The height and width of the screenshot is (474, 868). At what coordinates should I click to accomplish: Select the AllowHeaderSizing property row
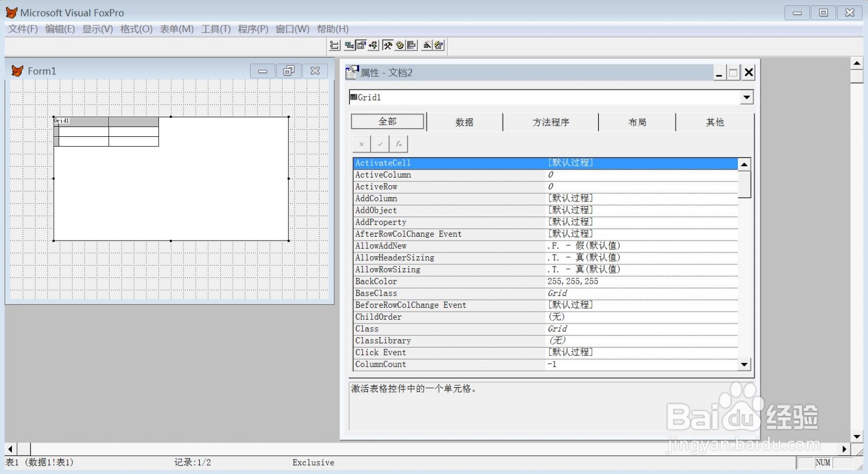[545, 258]
